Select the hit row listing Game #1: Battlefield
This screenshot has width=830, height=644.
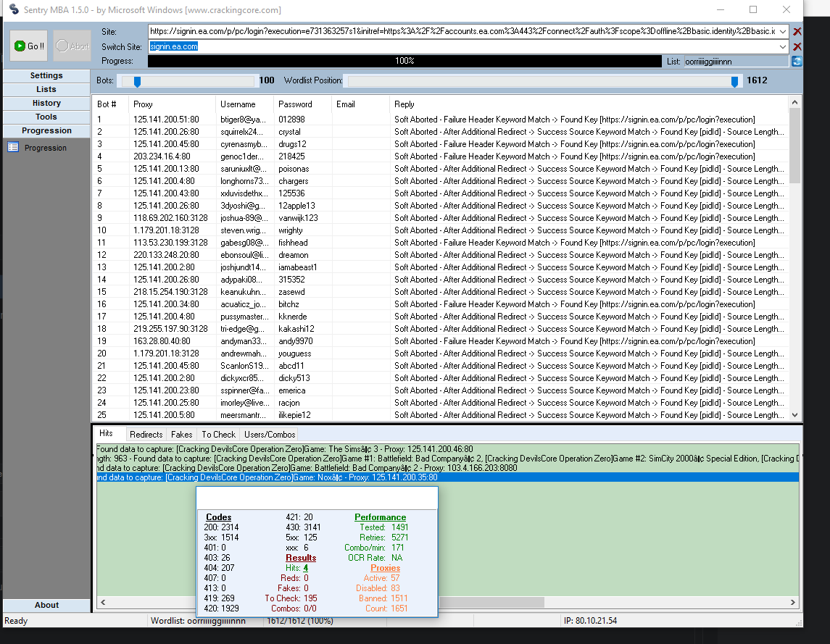tap(447, 459)
